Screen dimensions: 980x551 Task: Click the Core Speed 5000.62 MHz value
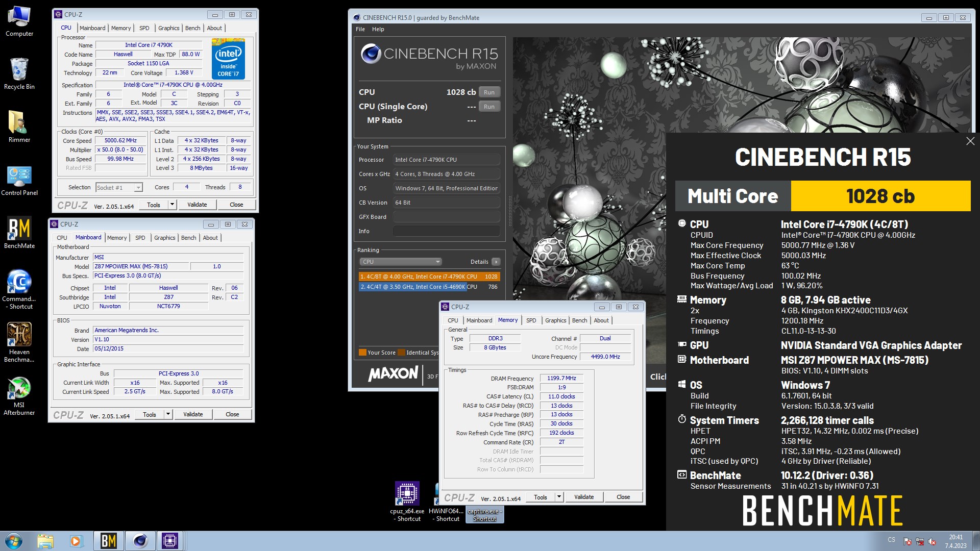tap(120, 141)
